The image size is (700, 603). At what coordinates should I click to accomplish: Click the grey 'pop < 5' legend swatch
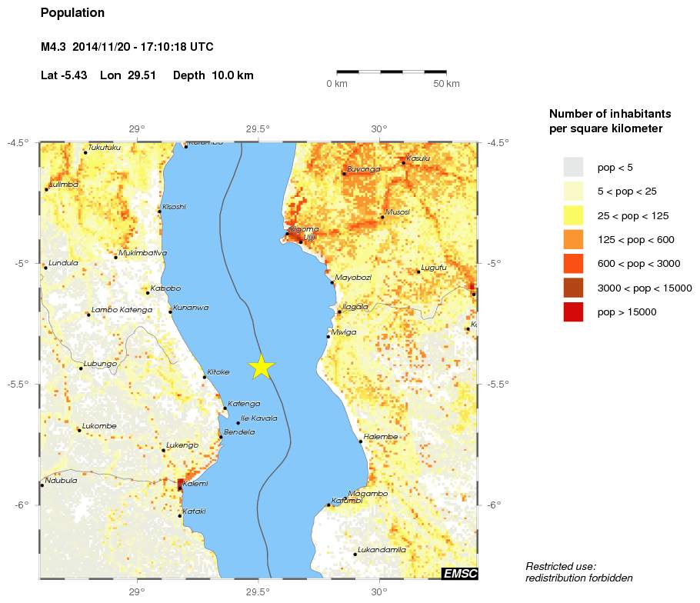tap(574, 167)
